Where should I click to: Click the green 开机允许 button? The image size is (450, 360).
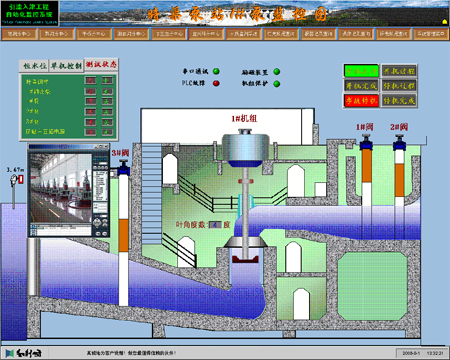tap(361, 71)
